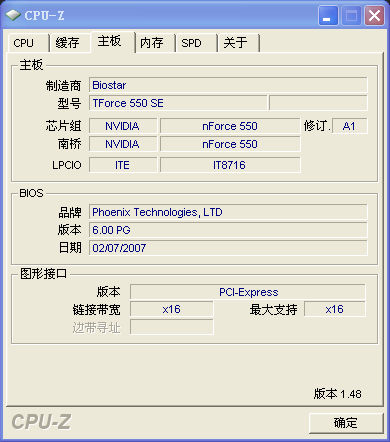The width and height of the screenshot is (390, 442).
Task: Click the ITE LPCIO vendor field
Action: (x=123, y=165)
